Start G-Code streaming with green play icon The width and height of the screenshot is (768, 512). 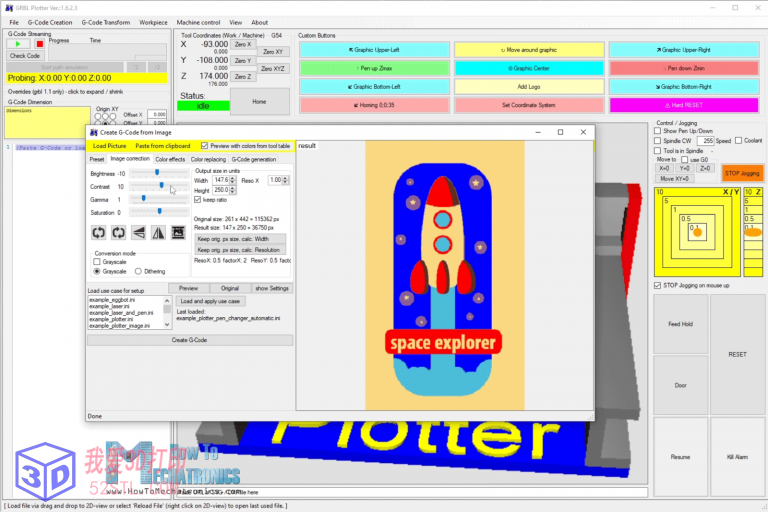click(18, 44)
